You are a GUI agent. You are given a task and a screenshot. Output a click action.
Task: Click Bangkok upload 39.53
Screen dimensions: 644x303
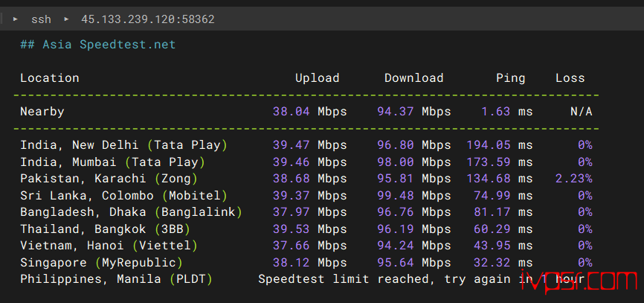coord(292,229)
